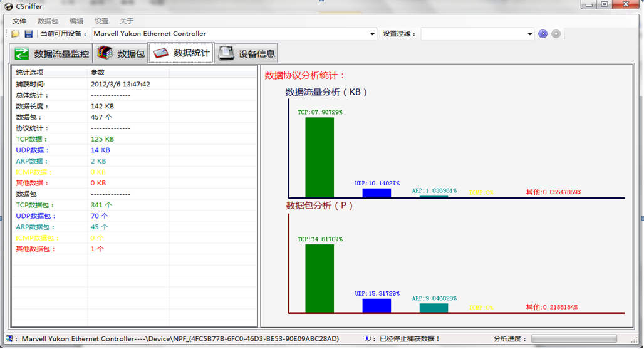Viewport: 644px width, 349px height.
Task: Click the value 341 个
Action: pos(101,205)
